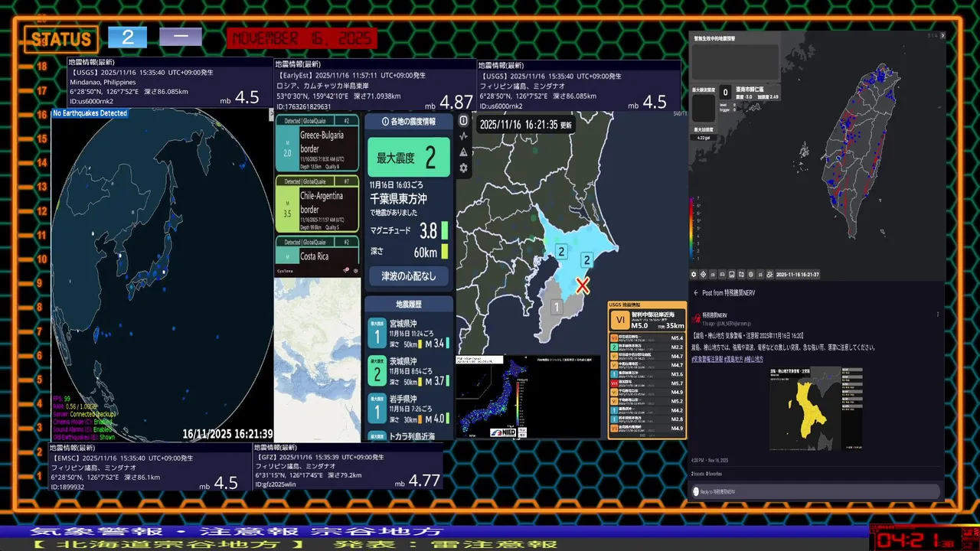Click the 津波の心配なし tsunami button
Viewport: 980px width, 551px height.
[x=409, y=275]
